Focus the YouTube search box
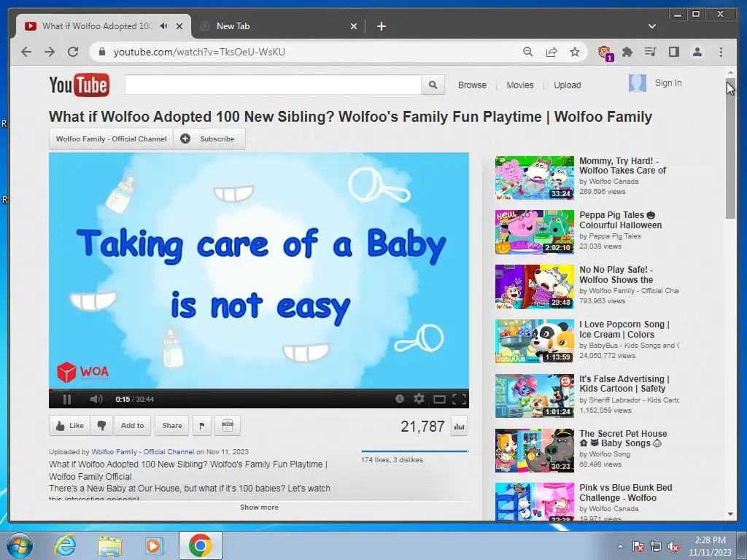The image size is (747, 560). (x=273, y=85)
